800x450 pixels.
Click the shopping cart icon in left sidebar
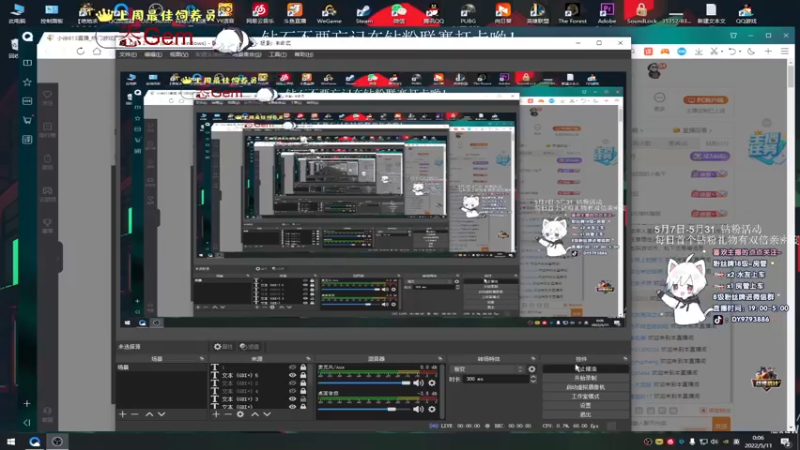pyautogui.click(x=28, y=120)
